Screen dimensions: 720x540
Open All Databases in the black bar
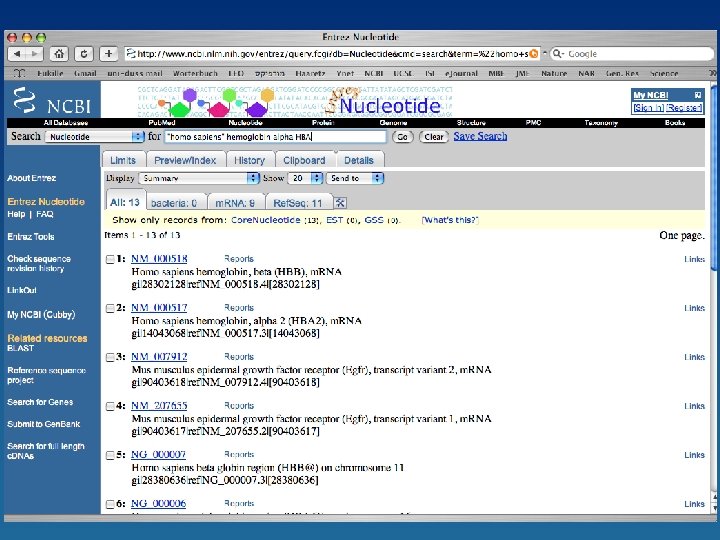(x=66, y=123)
